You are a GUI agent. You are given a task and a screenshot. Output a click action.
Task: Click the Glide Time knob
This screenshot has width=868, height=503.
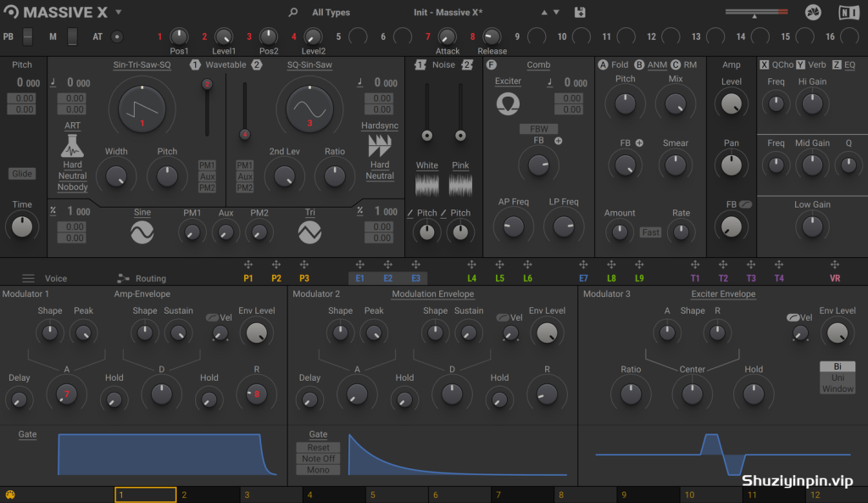tap(21, 226)
